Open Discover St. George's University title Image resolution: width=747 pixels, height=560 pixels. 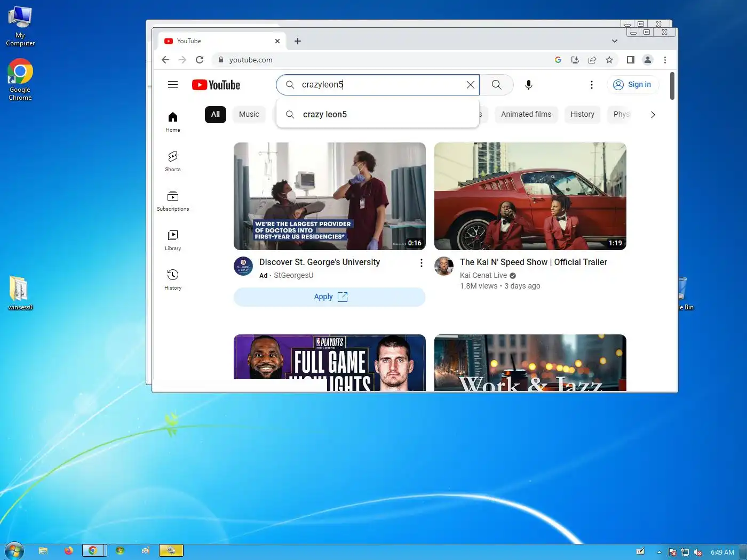tap(320, 262)
